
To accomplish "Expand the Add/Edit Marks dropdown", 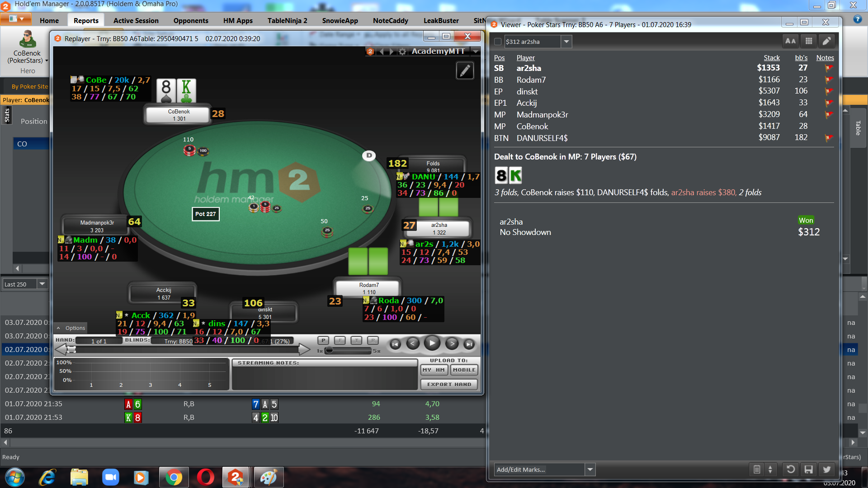I will tap(590, 469).
